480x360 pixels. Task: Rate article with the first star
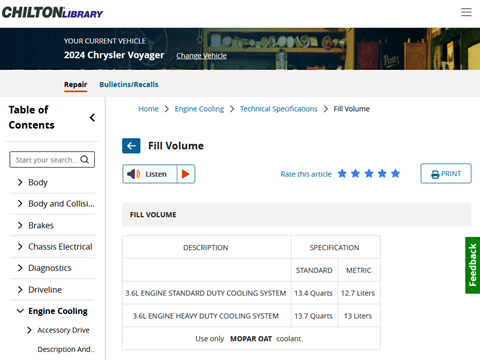point(342,174)
